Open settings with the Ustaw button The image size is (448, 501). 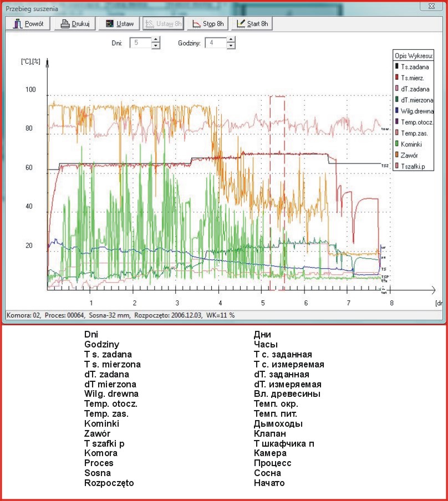coord(119,24)
